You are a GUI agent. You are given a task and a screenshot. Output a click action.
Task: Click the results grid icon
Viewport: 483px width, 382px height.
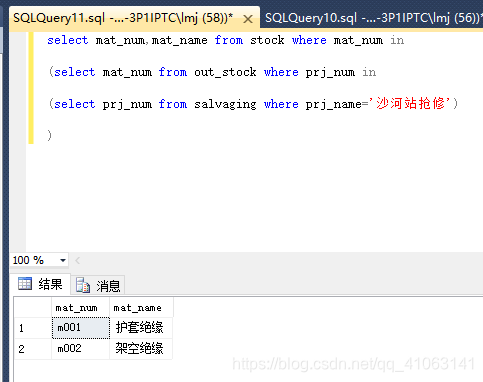click(25, 284)
